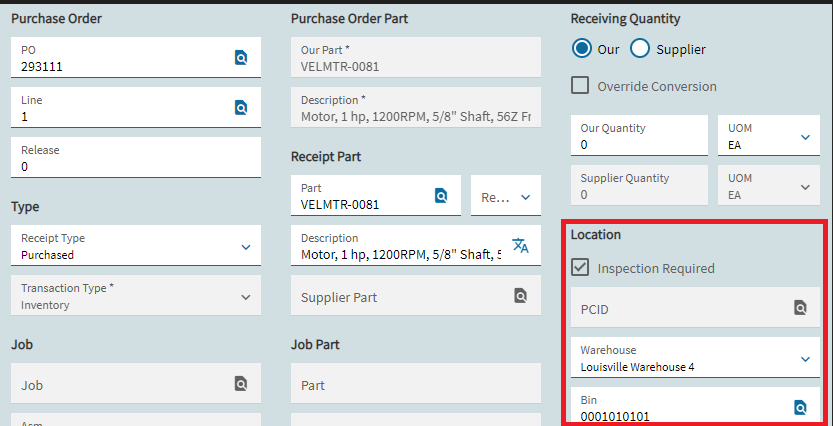Enable the Override Conversion checkbox
The width and height of the screenshot is (833, 426).
tap(580, 86)
